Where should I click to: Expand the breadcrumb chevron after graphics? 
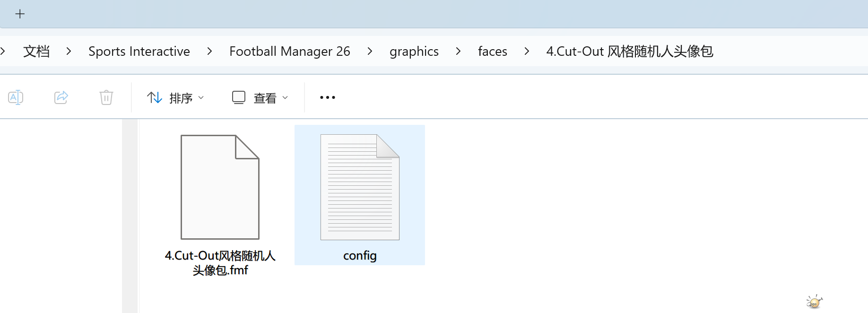coord(458,51)
